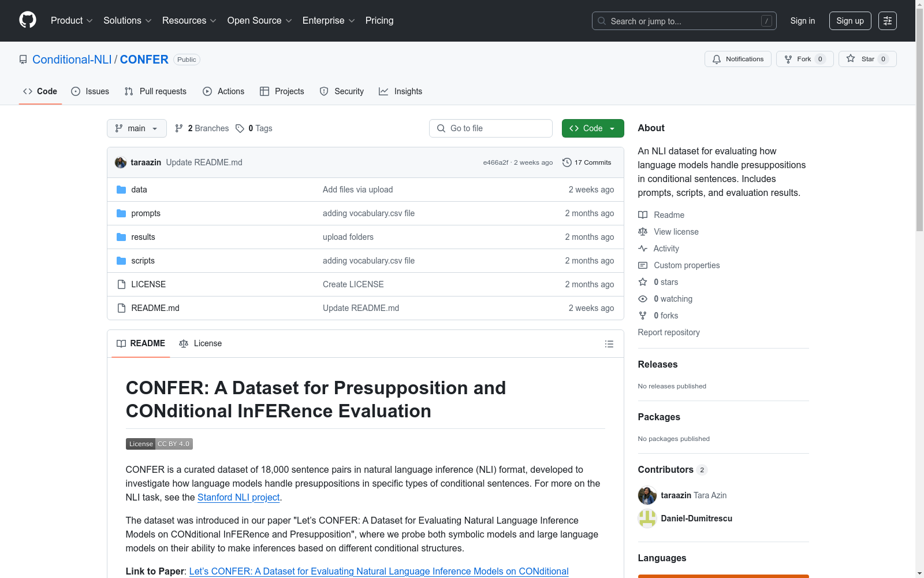The width and height of the screenshot is (924, 578).
Task: Switch to the Insights tab
Action: tap(401, 91)
